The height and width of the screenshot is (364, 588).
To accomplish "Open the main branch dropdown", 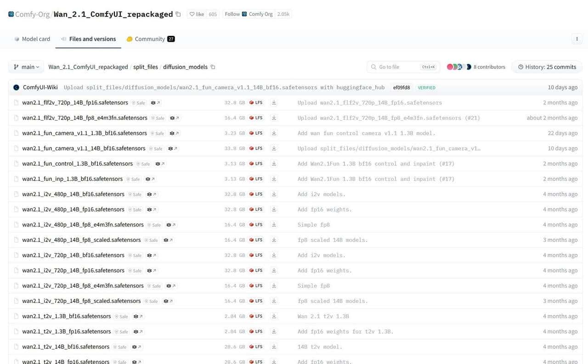I will [x=26, y=67].
